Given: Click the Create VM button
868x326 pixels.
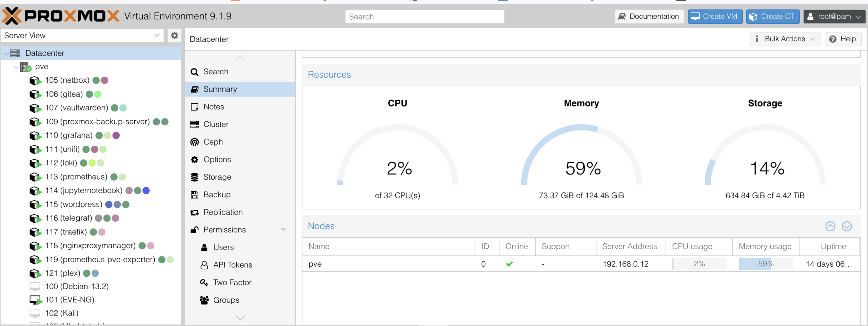Looking at the screenshot, I should coord(715,17).
